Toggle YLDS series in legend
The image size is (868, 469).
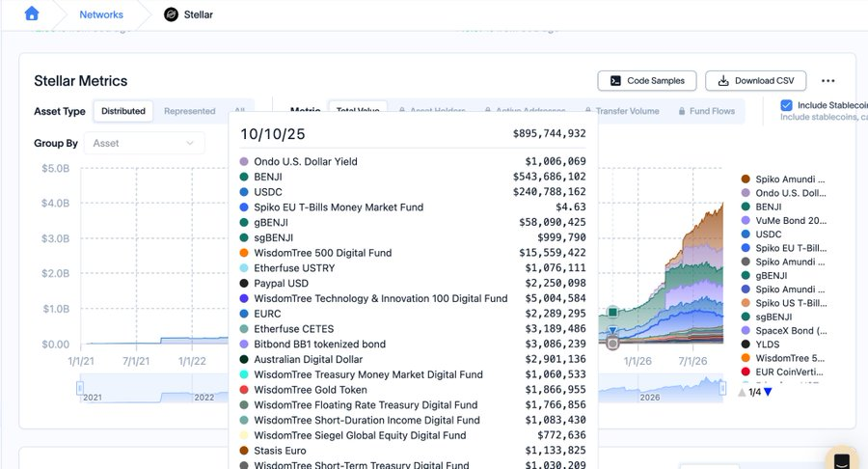pos(760,345)
